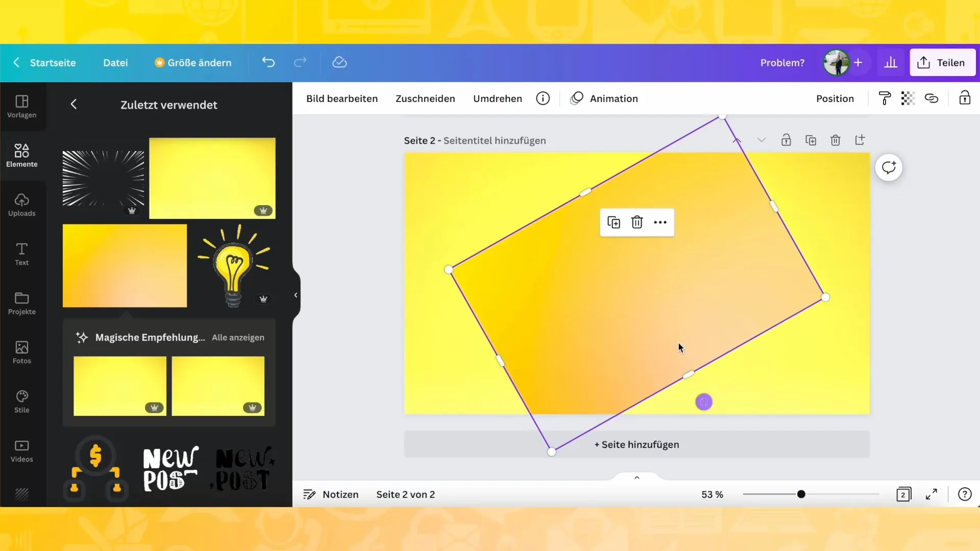
Task: Click the page expand chevron button
Action: tap(636, 479)
